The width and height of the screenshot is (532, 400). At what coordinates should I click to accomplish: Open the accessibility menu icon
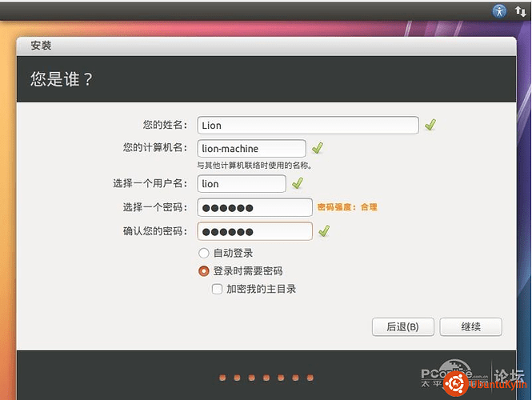pyautogui.click(x=499, y=11)
